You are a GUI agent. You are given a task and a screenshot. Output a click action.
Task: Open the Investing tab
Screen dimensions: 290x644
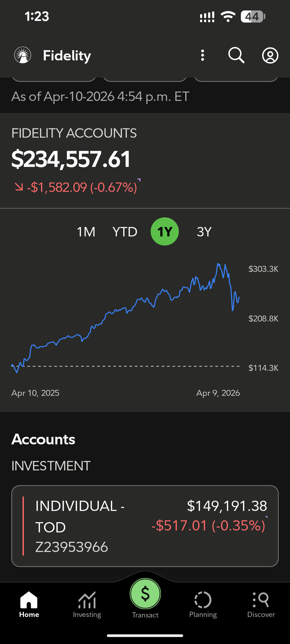click(x=87, y=604)
